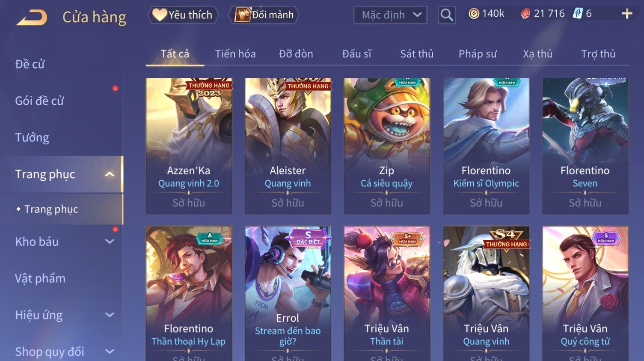Open the search magnifier icon

tap(446, 15)
